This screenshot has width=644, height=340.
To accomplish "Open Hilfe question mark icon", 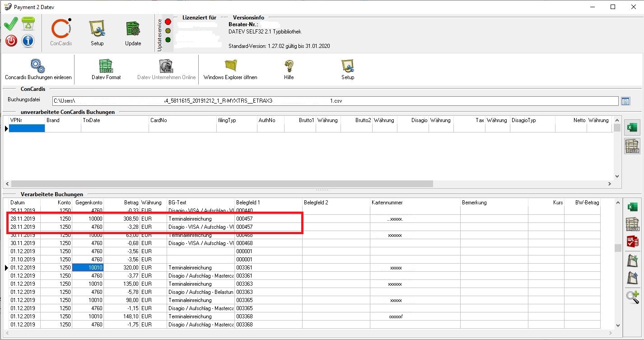I will click(289, 70).
